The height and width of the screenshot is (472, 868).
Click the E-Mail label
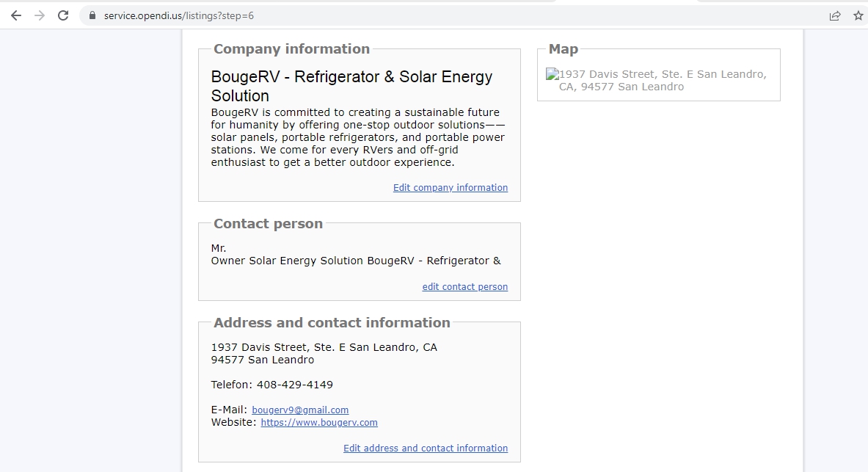(229, 410)
